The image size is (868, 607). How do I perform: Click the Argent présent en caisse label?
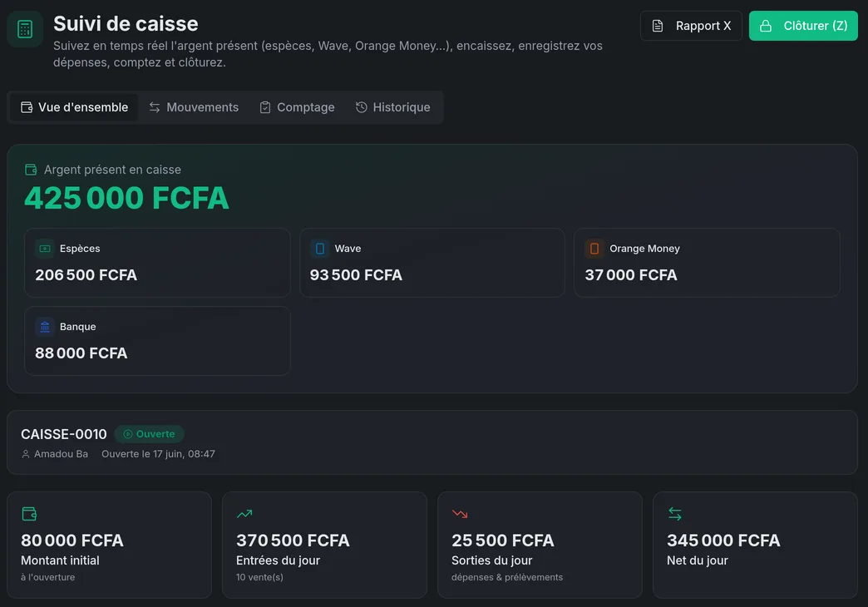[112, 170]
